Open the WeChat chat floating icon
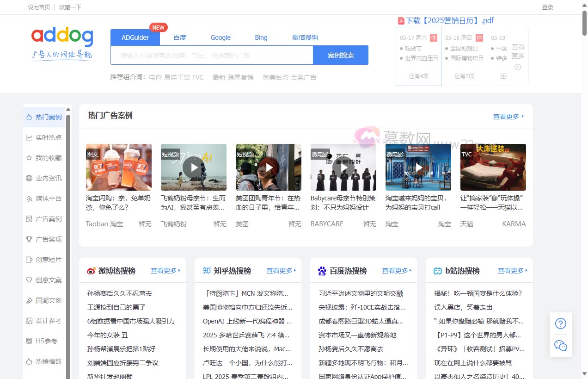Image resolution: width=588 pixels, height=379 pixels. point(560,346)
